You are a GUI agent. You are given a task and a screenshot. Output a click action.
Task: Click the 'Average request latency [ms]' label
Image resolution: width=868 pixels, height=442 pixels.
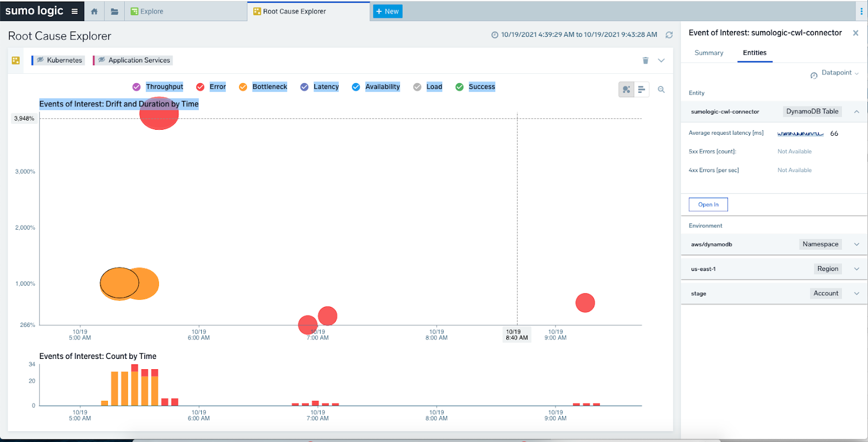click(x=726, y=133)
